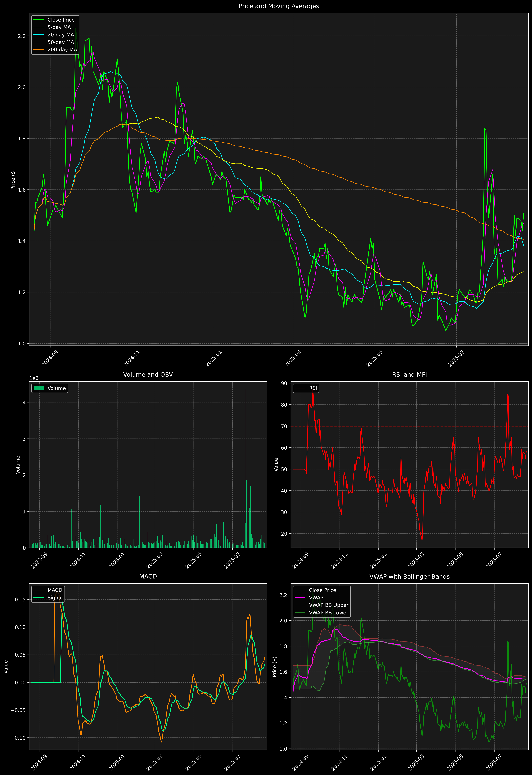Click the Signal legend entry
The width and height of the screenshot is (532, 775).
pyautogui.click(x=55, y=598)
